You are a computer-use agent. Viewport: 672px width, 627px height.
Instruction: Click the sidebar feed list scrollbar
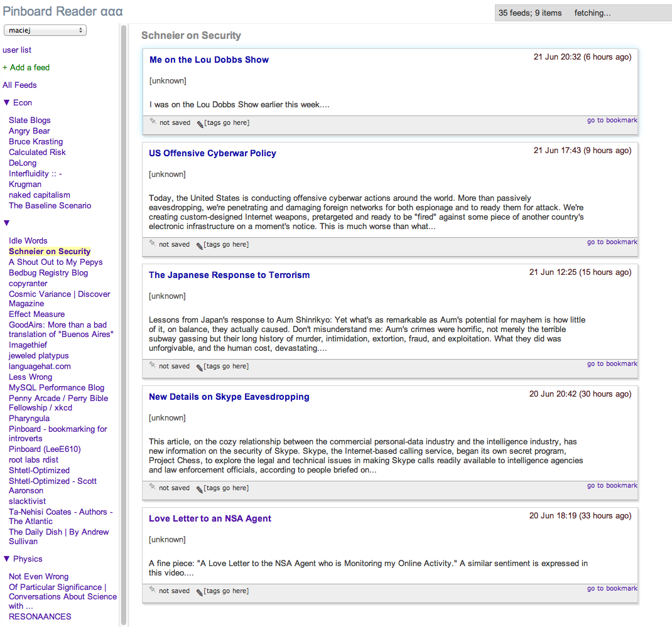(124, 324)
